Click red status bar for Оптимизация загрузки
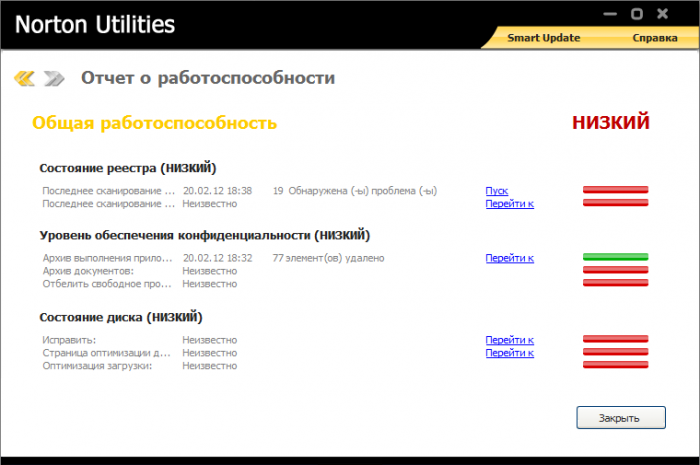Viewport: 700px width, 465px height. click(x=615, y=365)
